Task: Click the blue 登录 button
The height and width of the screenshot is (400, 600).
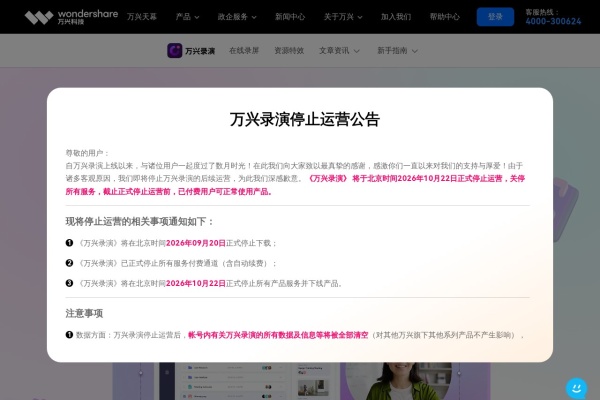Action: (495, 17)
